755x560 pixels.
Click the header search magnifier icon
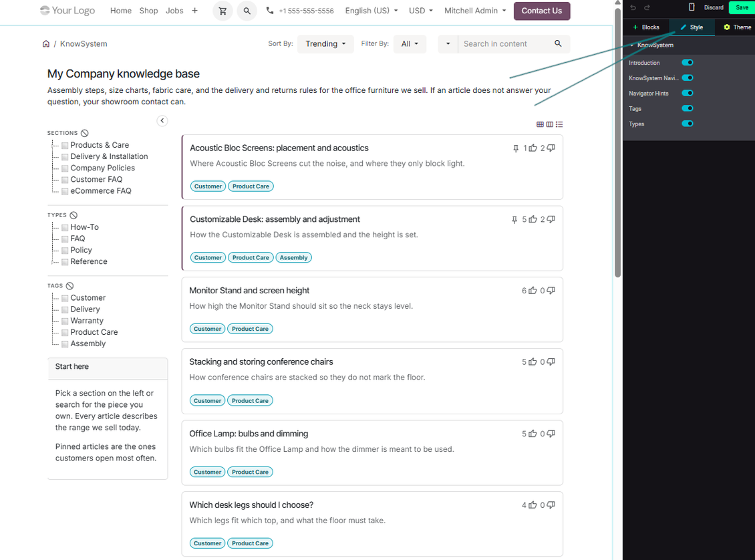pos(247,11)
